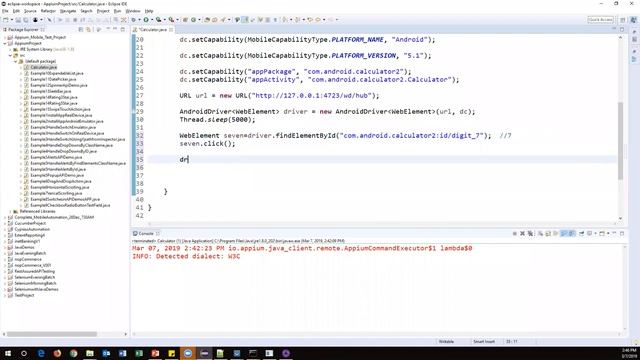Open the Debug dropdown arrow in toolbar
Screen dimensions: 640x360
(139, 20)
